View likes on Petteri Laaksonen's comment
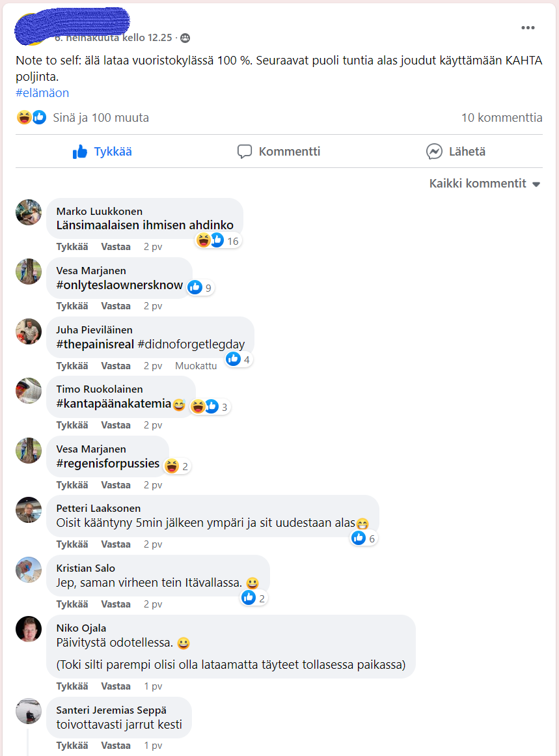The height and width of the screenshot is (756, 559). (364, 538)
